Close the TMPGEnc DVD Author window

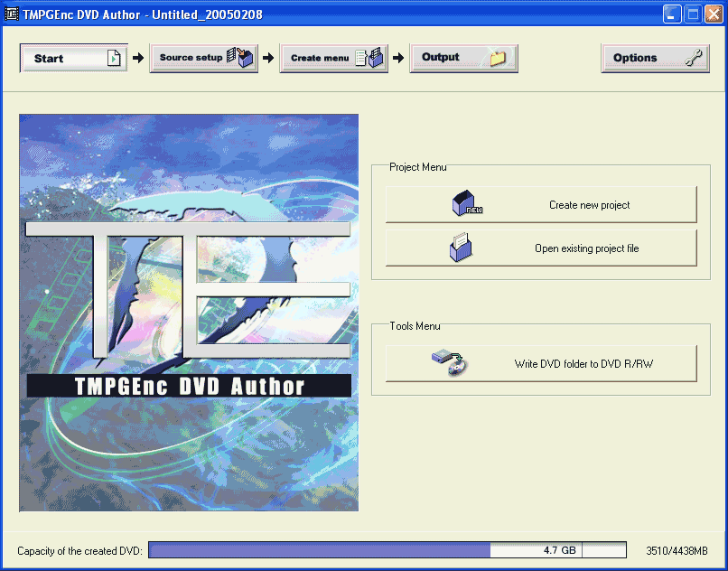pyautogui.click(x=714, y=14)
